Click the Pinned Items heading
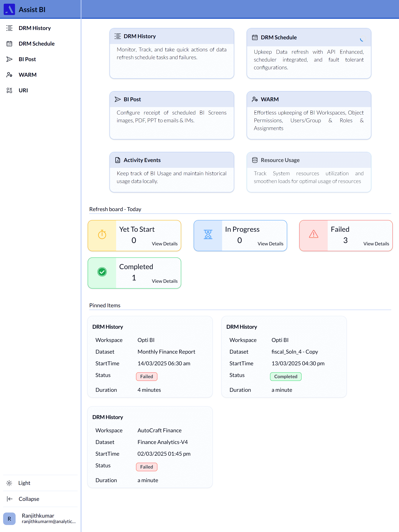 click(105, 306)
